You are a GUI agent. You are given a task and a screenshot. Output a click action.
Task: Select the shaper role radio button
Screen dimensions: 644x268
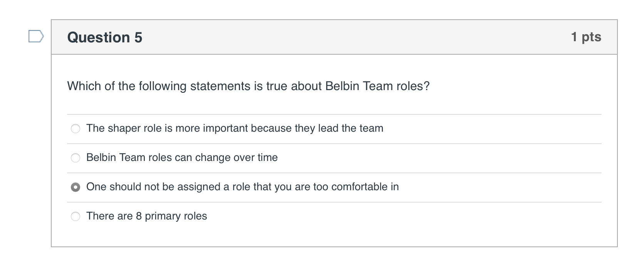[75, 129]
